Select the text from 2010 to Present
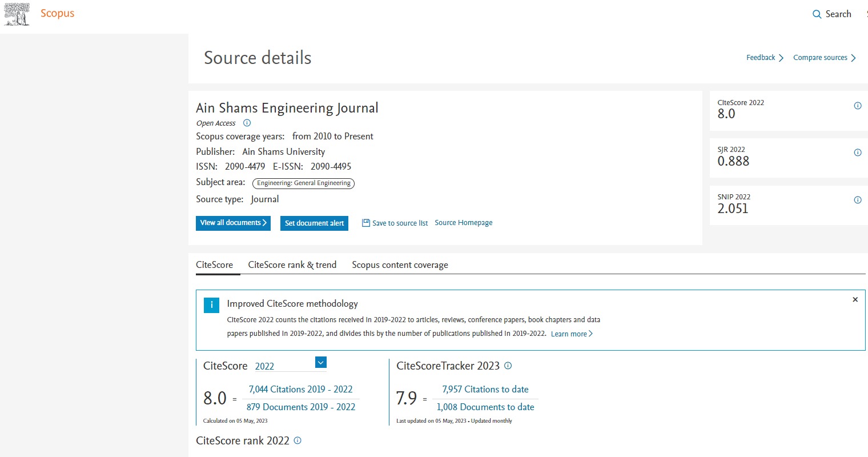The height and width of the screenshot is (457, 868). point(333,137)
